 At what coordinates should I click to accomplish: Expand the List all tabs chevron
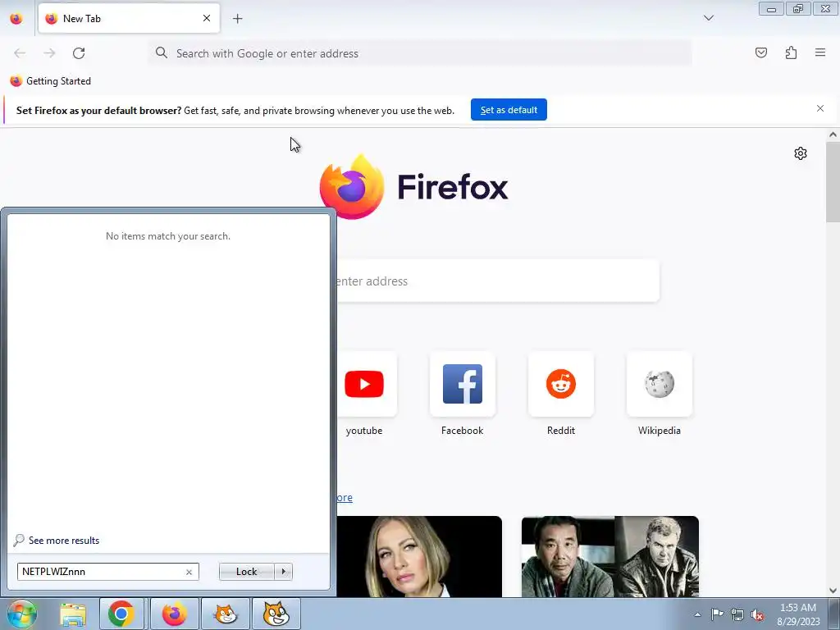pyautogui.click(x=708, y=18)
